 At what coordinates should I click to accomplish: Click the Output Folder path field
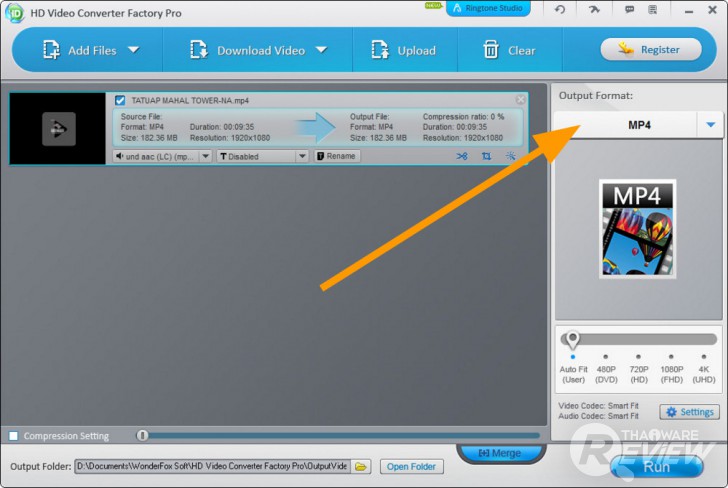[213, 466]
